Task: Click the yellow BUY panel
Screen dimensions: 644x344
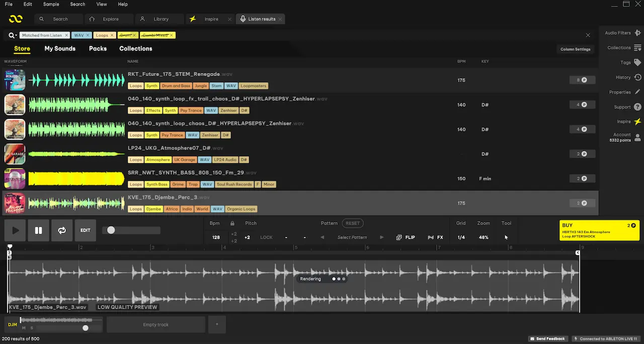Action: pos(599,231)
